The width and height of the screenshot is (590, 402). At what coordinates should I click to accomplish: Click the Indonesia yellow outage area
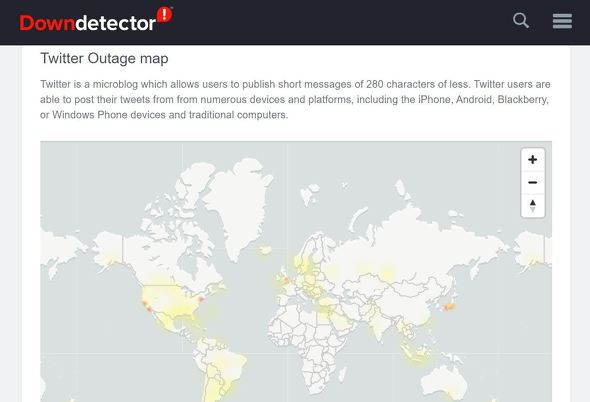[x=416, y=352]
